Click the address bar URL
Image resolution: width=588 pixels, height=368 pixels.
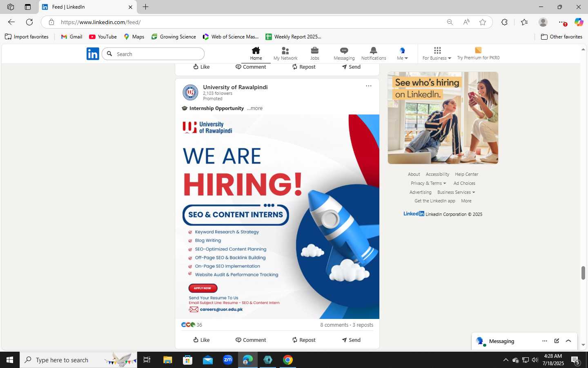point(100,22)
